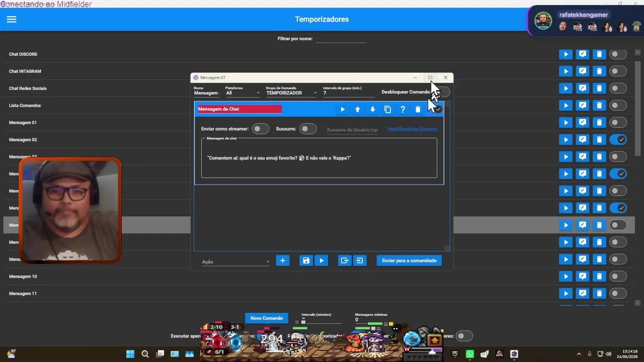644x362 pixels.
Task: Open the Ação dropdown
Action: click(x=236, y=261)
